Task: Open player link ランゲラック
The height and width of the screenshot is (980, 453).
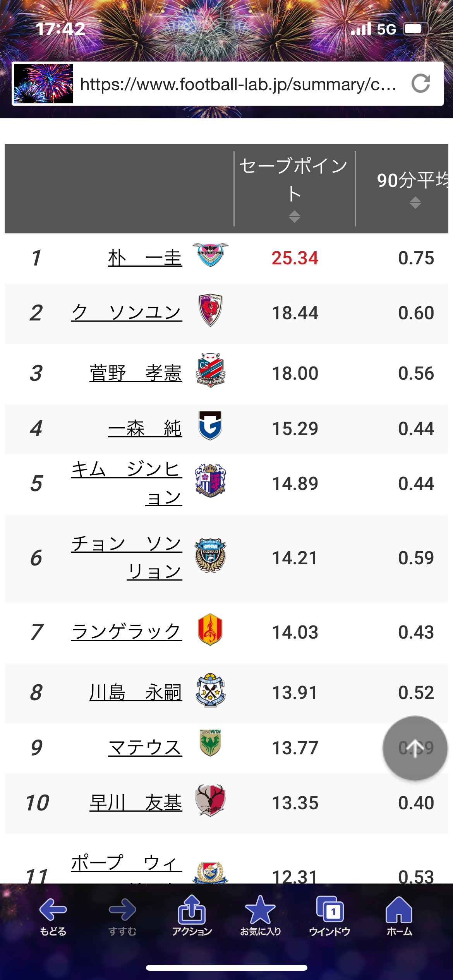Action: [127, 632]
